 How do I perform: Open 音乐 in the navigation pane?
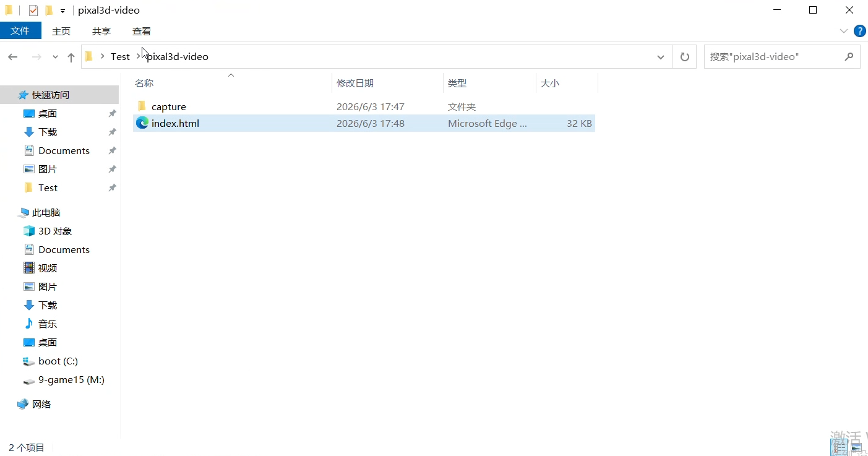coord(48,324)
